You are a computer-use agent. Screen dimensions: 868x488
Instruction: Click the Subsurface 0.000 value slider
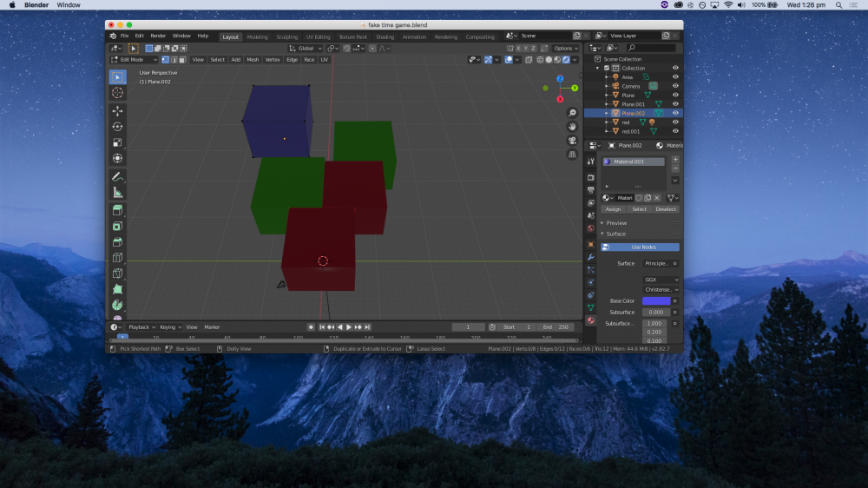(x=656, y=313)
